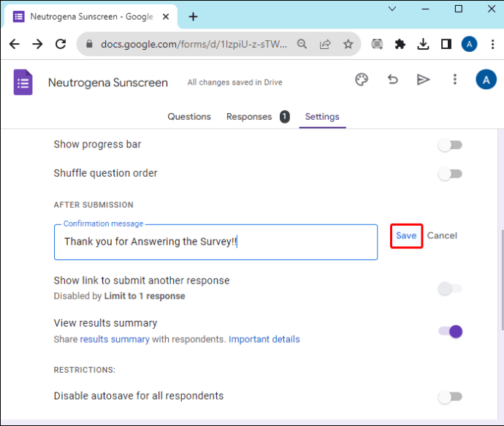
Task: Click the purple Google Forms home icon
Action: 23,83
